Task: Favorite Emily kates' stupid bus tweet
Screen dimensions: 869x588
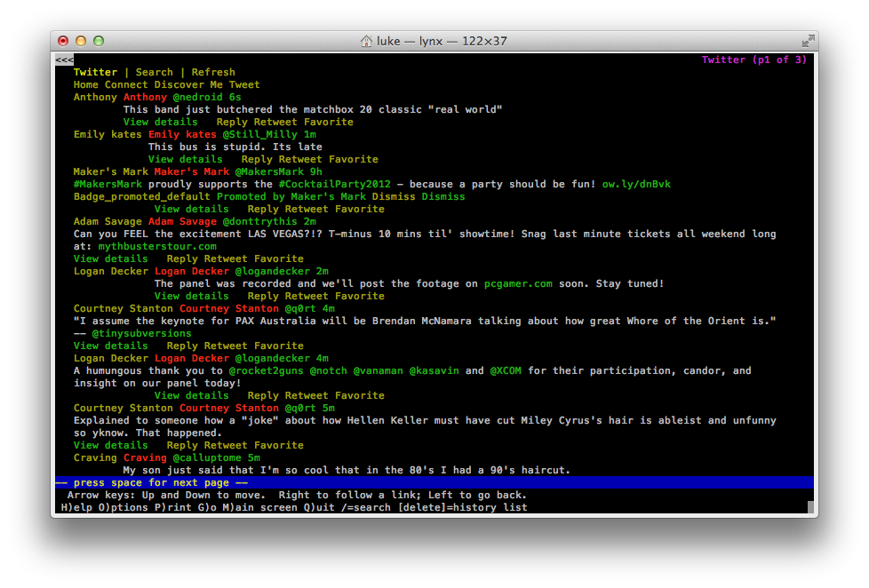Action: (353, 160)
